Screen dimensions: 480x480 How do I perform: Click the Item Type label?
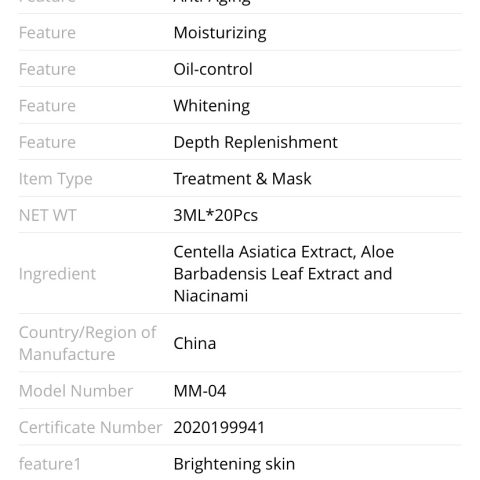pos(56,179)
